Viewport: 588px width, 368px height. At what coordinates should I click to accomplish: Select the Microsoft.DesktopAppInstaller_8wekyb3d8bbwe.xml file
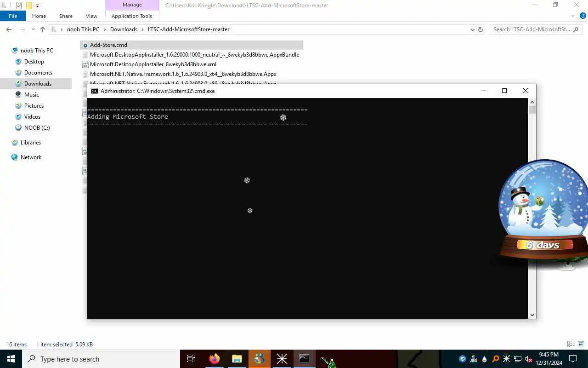pyautogui.click(x=153, y=64)
